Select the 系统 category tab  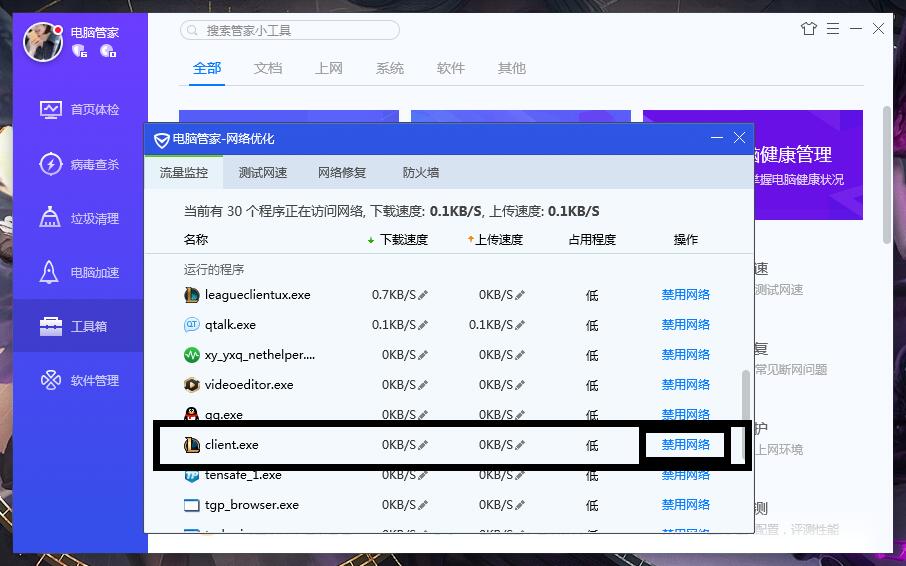(390, 68)
